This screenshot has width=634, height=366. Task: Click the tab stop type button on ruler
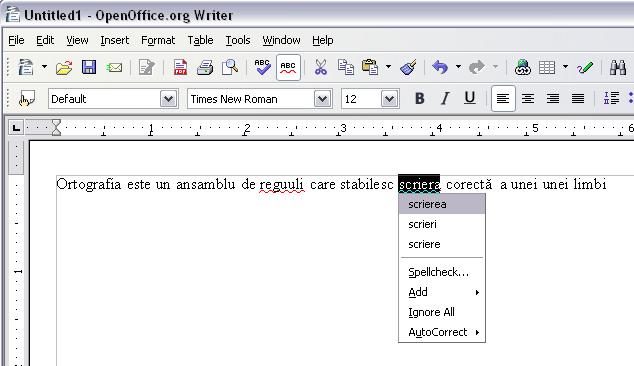(x=16, y=128)
